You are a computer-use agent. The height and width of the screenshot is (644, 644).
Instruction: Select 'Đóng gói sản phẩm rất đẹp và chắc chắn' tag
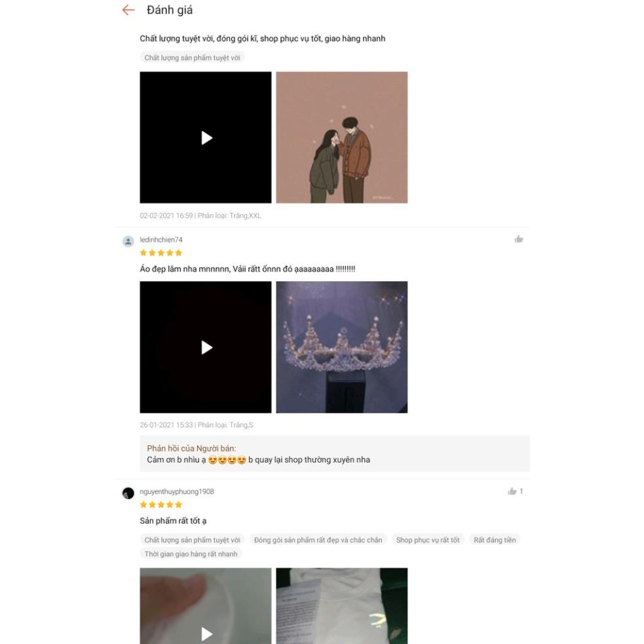tap(318, 540)
